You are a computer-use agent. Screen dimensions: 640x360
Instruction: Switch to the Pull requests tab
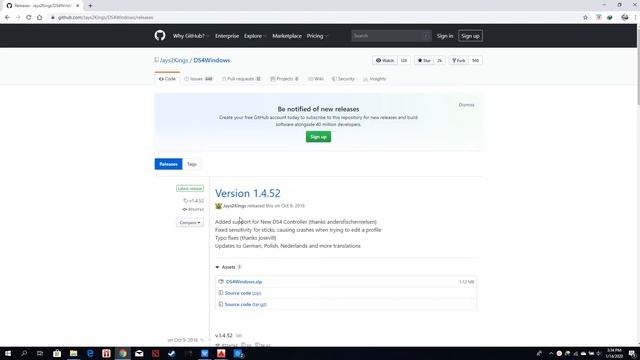point(241,79)
